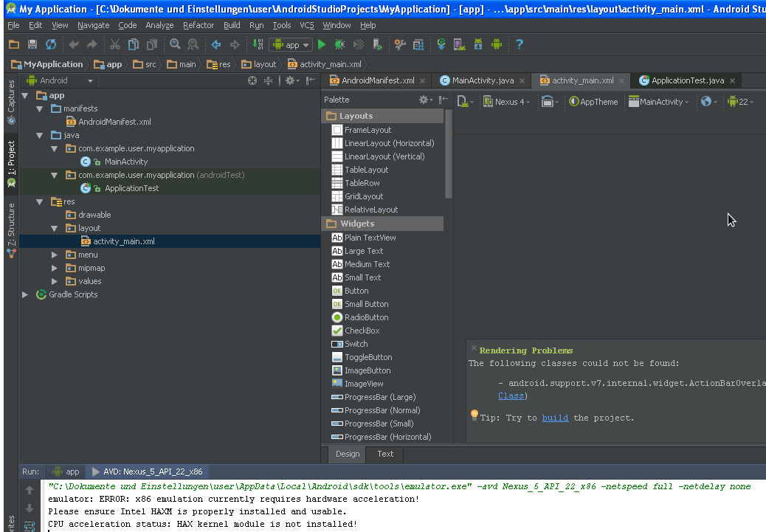The width and height of the screenshot is (766, 532).
Task: Click the Palette vertical scrollbar
Action: click(449, 154)
